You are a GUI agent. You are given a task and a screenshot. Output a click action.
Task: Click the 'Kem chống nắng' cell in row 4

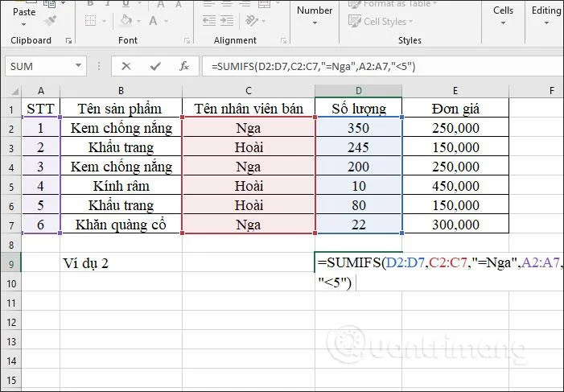click(121, 166)
